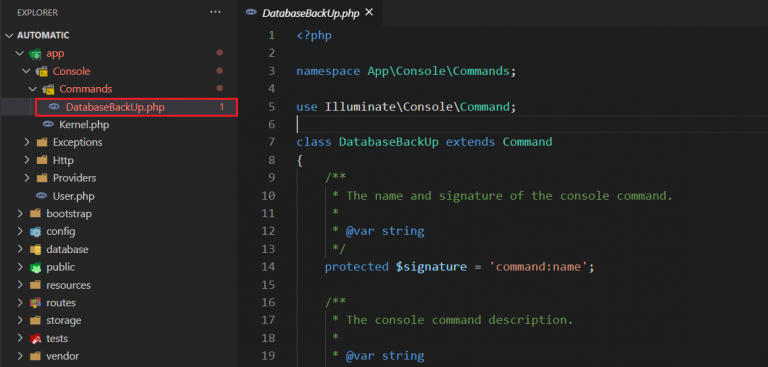Click the modified dot next to app folder
The image size is (768, 367).
pyautogui.click(x=219, y=53)
